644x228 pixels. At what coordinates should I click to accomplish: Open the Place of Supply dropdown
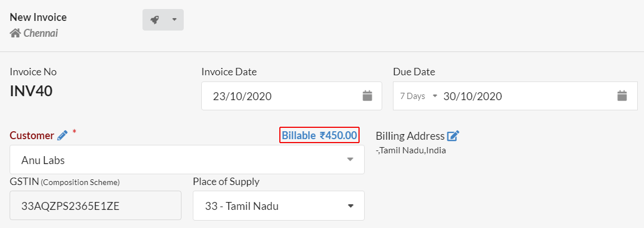tap(279, 205)
